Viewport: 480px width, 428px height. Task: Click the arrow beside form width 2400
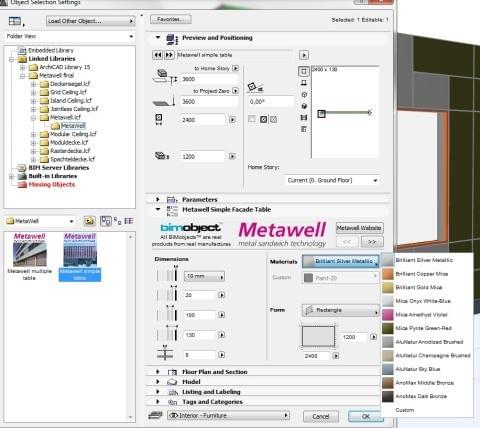point(336,356)
